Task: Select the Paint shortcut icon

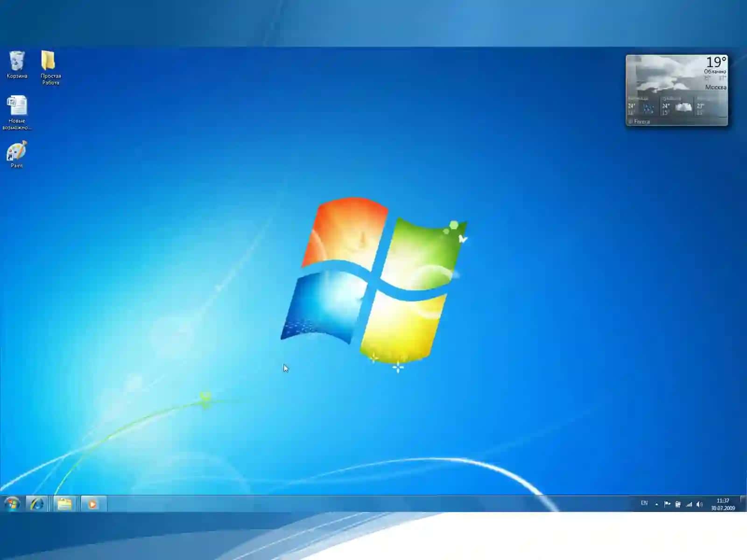Action: point(17,154)
